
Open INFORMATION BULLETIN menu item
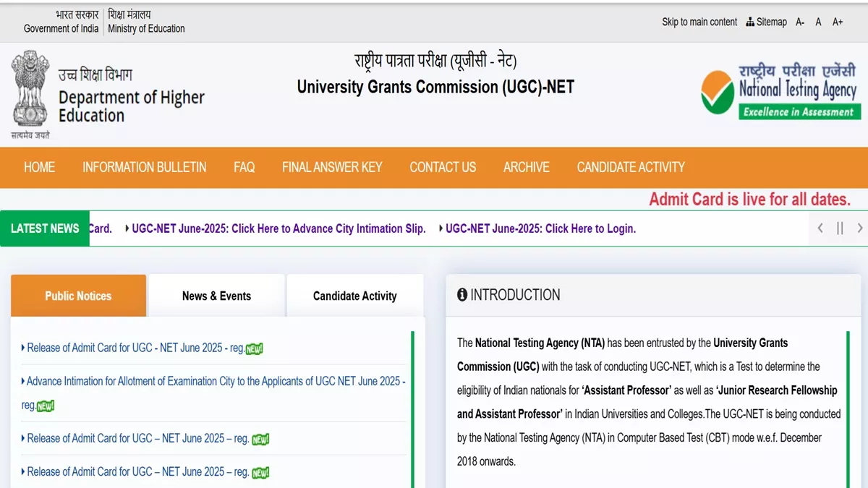144,167
